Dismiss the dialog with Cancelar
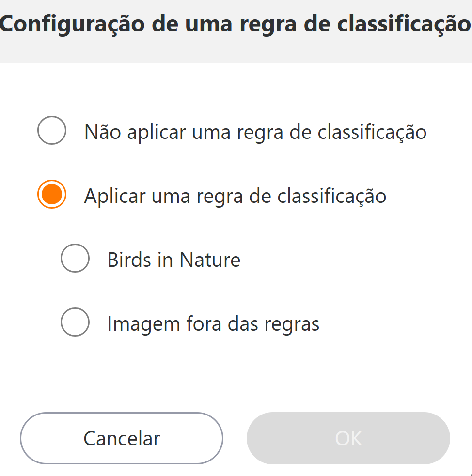 click(x=121, y=438)
